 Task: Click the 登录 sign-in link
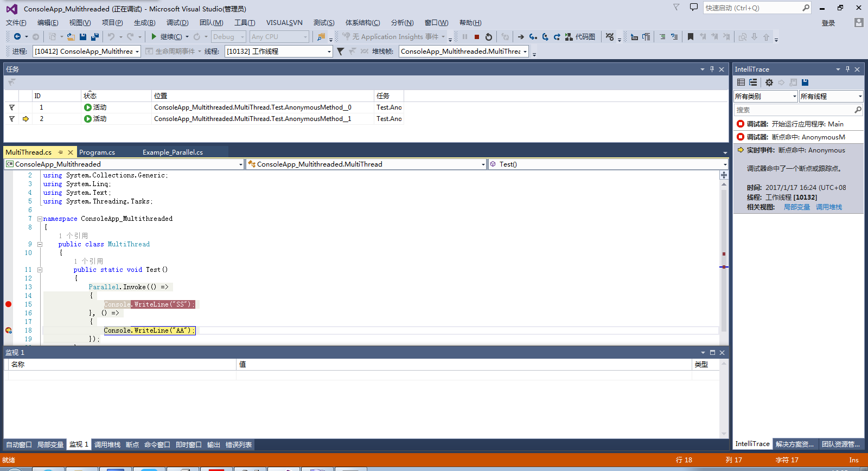click(828, 23)
